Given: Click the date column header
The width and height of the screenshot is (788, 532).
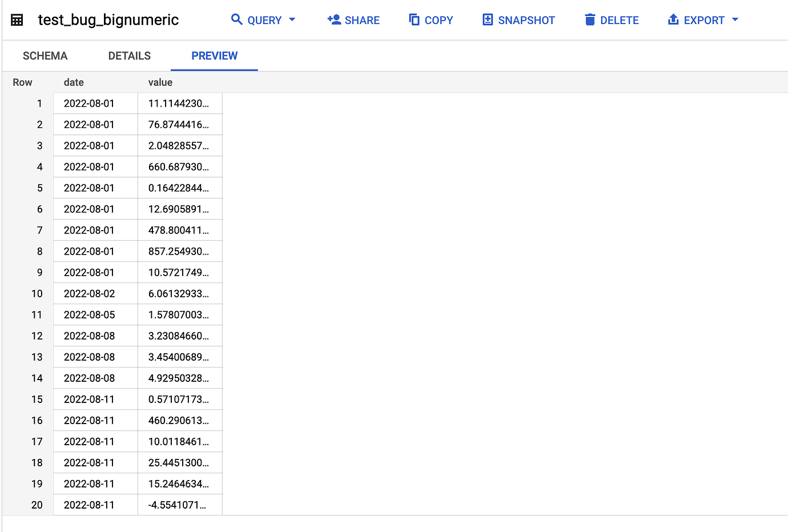Looking at the screenshot, I should 74,82.
